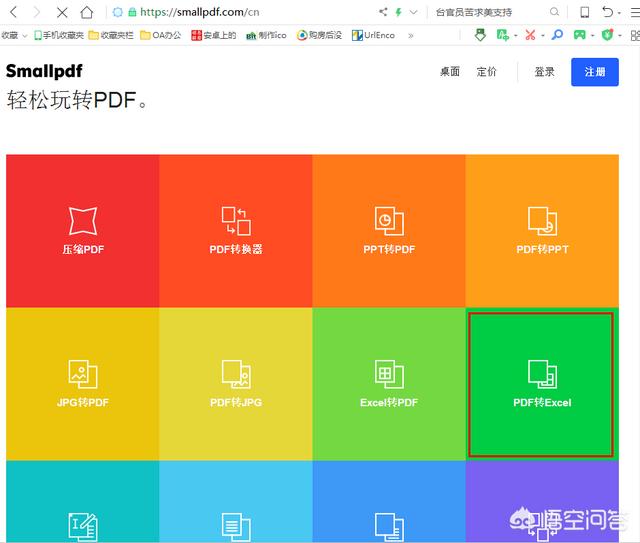Open the 压缩PDF compress tool tile
Image resolution: width=640 pixels, height=543 pixels.
click(82, 230)
